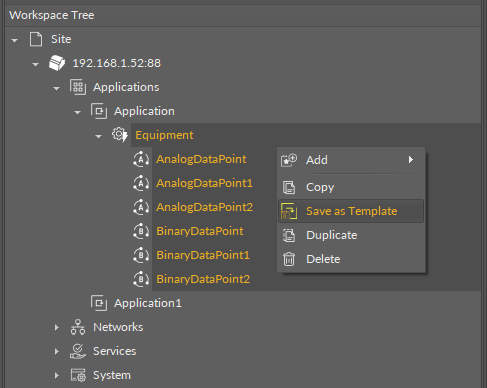Select the Equipment label
The image size is (487, 388).
click(164, 135)
